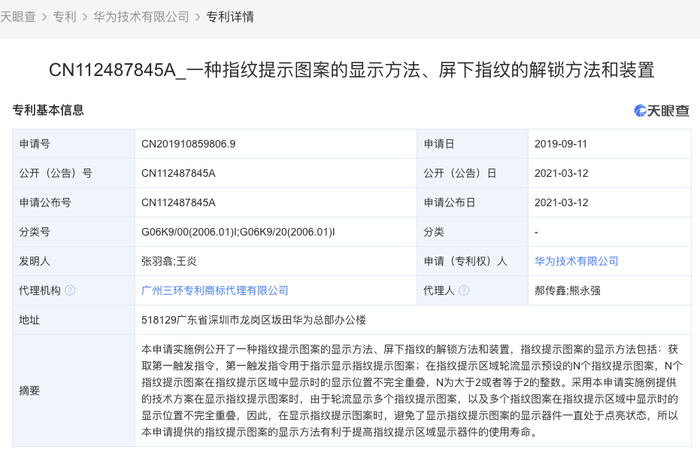The image size is (700, 459).
Task: Open the 专利 breadcrumb link
Action: (x=65, y=17)
